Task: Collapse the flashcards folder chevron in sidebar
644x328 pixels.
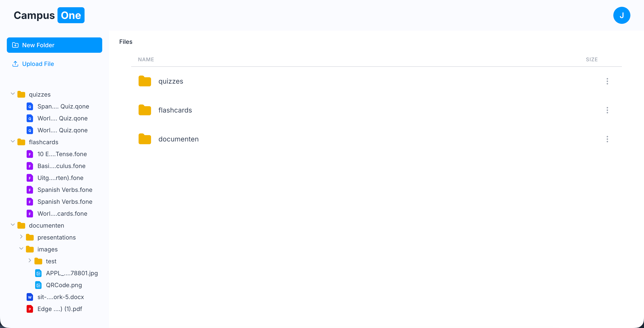Action: [13, 141]
